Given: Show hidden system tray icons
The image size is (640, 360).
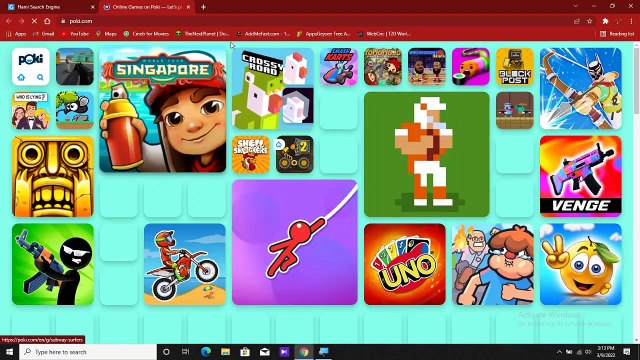Looking at the screenshot, I should coord(559,351).
